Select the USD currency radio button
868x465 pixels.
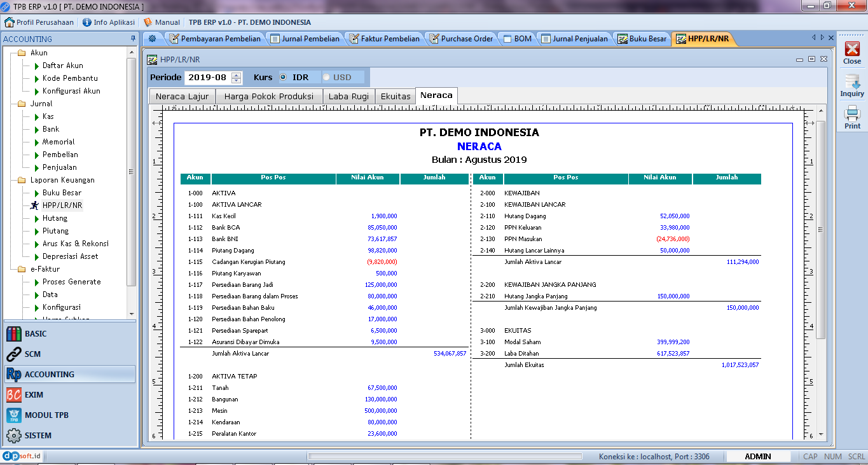pos(326,78)
